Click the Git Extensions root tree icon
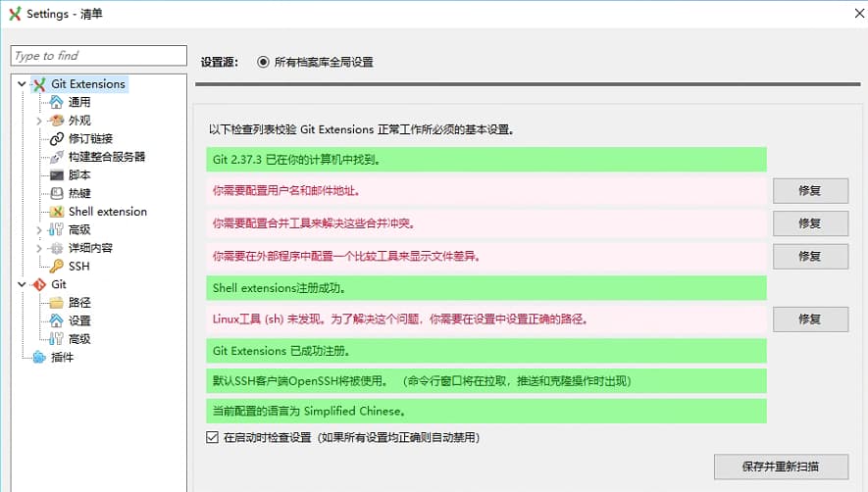Image resolution: width=868 pixels, height=492 pixels. point(39,84)
